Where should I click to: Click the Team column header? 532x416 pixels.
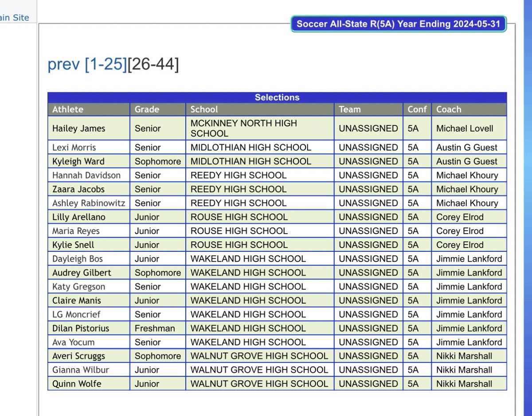(x=368, y=110)
